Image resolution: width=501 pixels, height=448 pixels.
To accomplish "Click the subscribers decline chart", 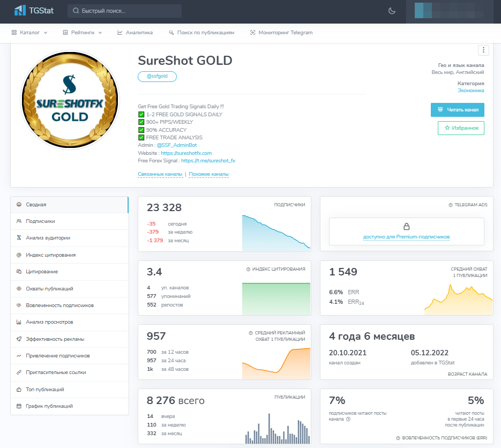I will pyautogui.click(x=276, y=233).
